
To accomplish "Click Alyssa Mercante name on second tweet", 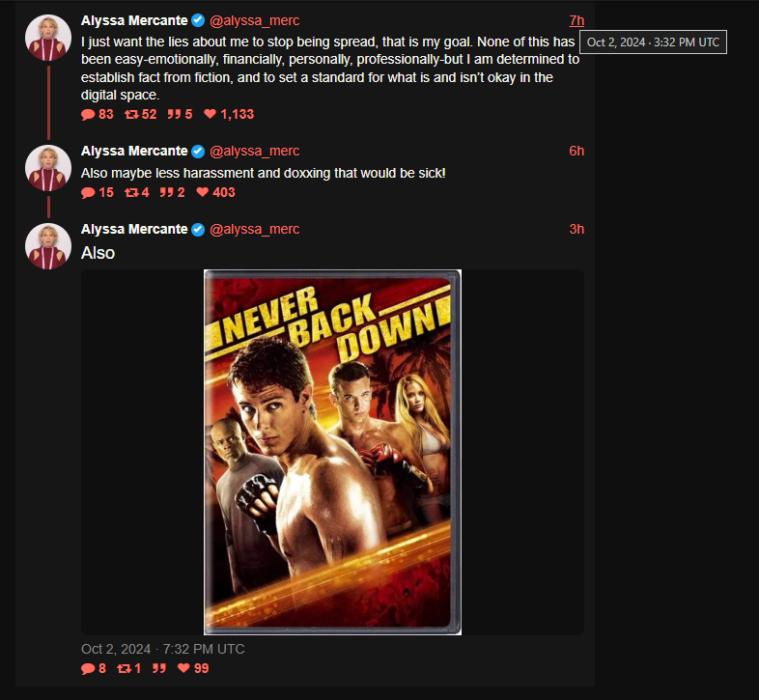I will coord(134,151).
